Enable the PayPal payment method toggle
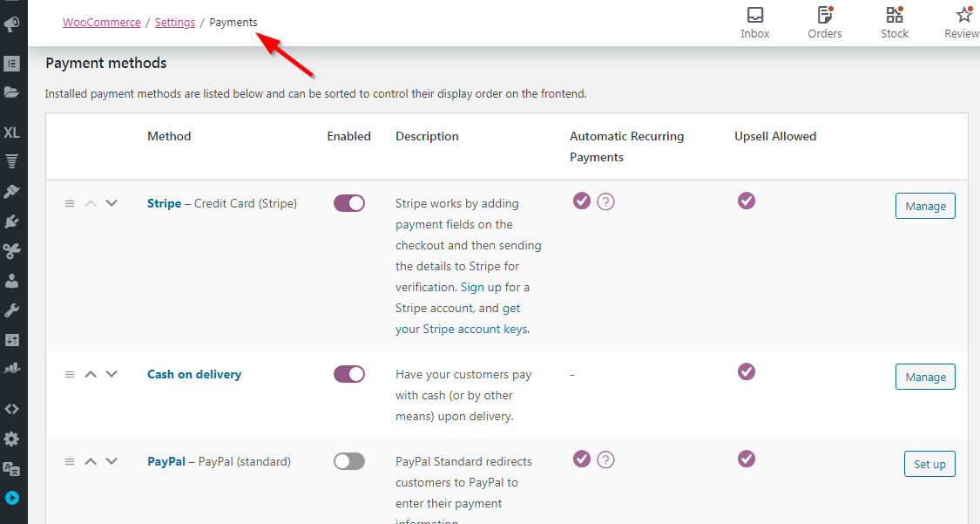The width and height of the screenshot is (980, 524). (349, 461)
